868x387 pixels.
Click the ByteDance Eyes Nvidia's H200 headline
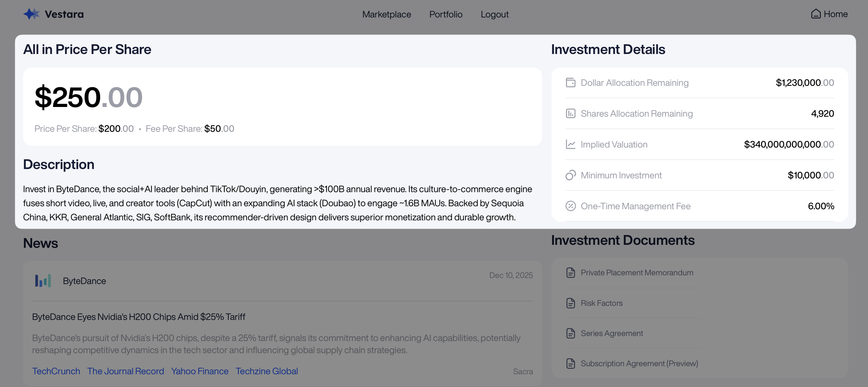(138, 317)
